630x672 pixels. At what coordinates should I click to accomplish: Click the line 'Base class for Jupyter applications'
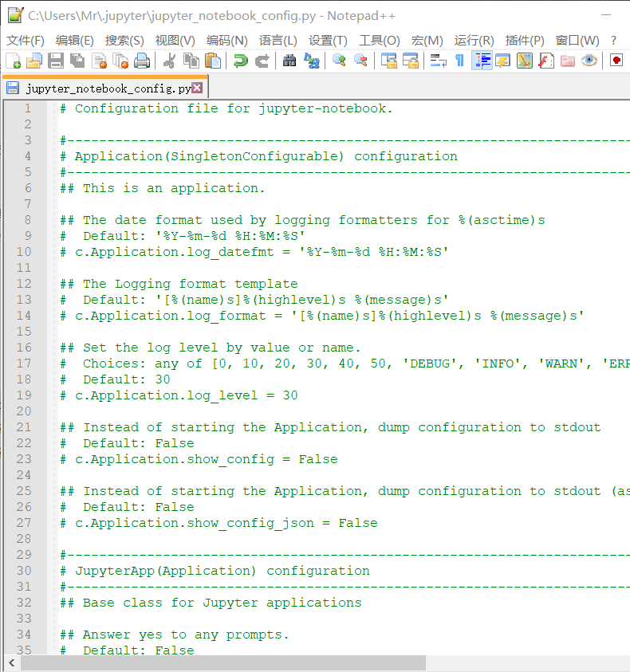pos(222,603)
